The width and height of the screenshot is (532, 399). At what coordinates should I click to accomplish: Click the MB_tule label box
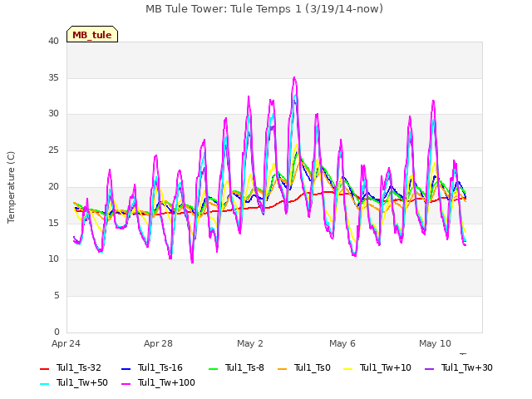[92, 34]
